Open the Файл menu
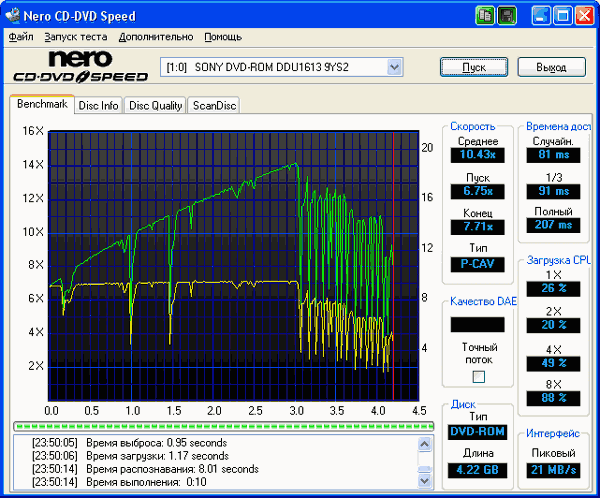Image resolution: width=600 pixels, height=498 pixels. [x=21, y=37]
